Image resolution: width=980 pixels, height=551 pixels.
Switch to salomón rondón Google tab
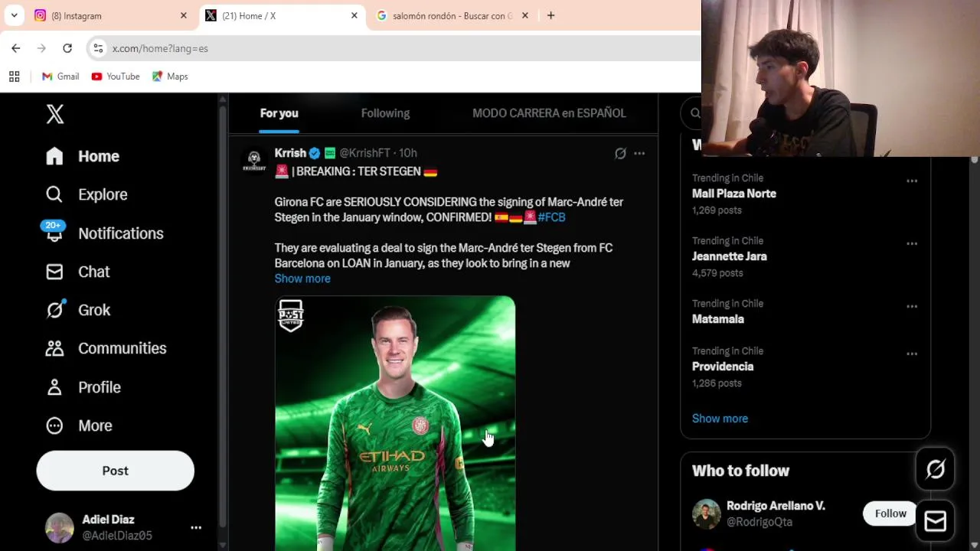(x=452, y=15)
